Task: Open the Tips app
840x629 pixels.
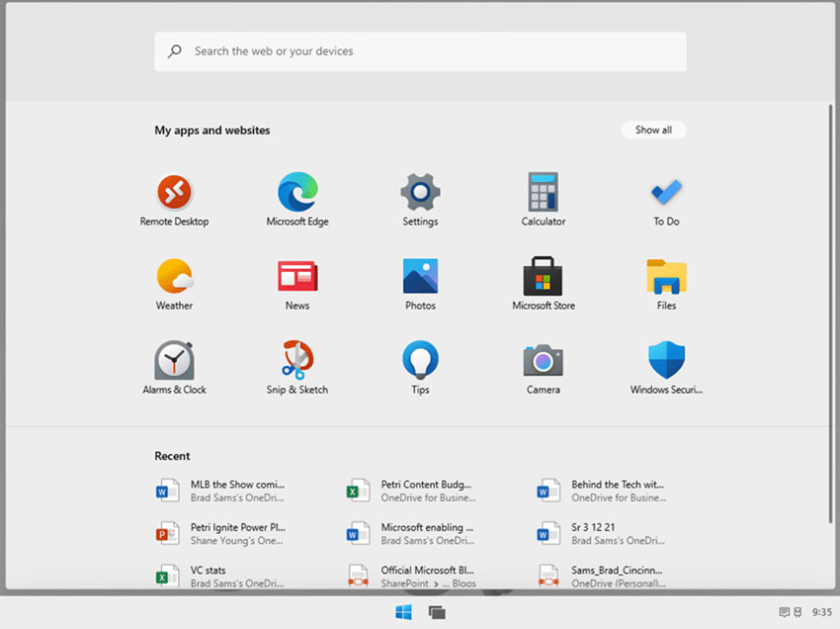Action: click(420, 360)
